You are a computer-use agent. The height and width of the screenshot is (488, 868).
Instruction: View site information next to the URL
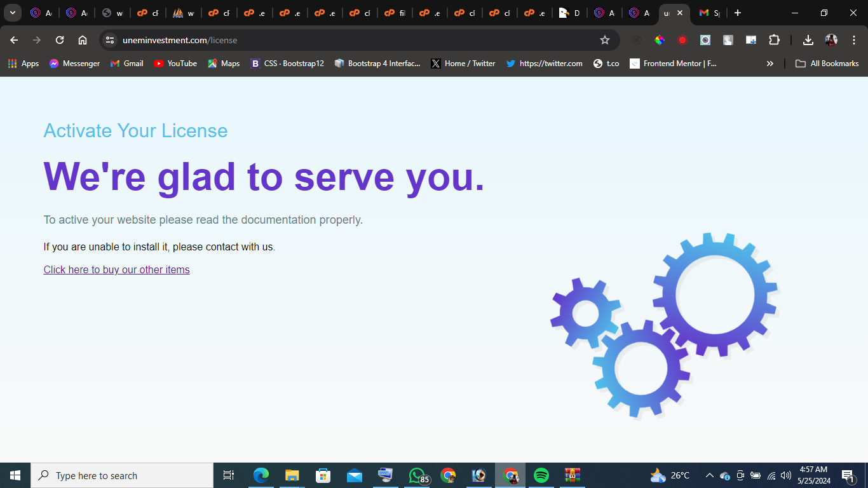(110, 40)
